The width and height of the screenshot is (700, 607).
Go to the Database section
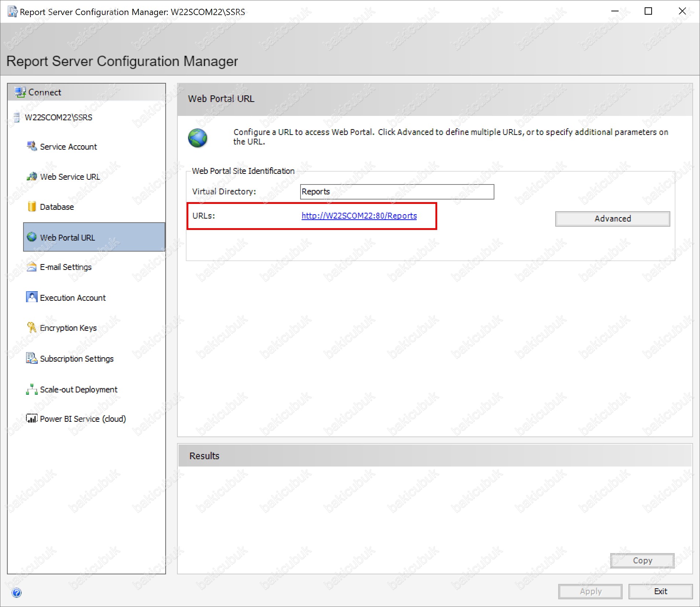pyautogui.click(x=57, y=207)
